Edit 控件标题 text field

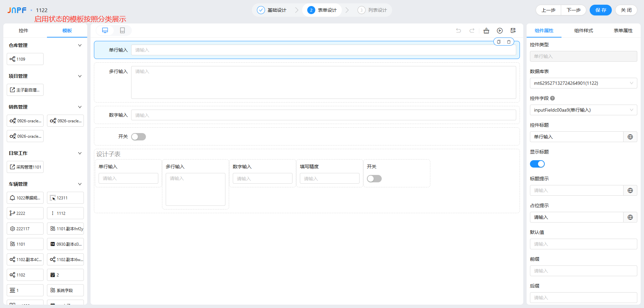577,137
